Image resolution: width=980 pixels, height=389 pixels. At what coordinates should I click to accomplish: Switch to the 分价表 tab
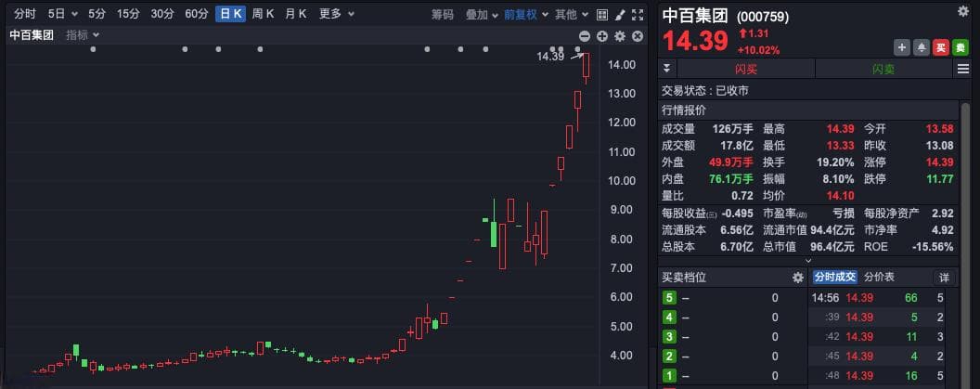pos(879,277)
